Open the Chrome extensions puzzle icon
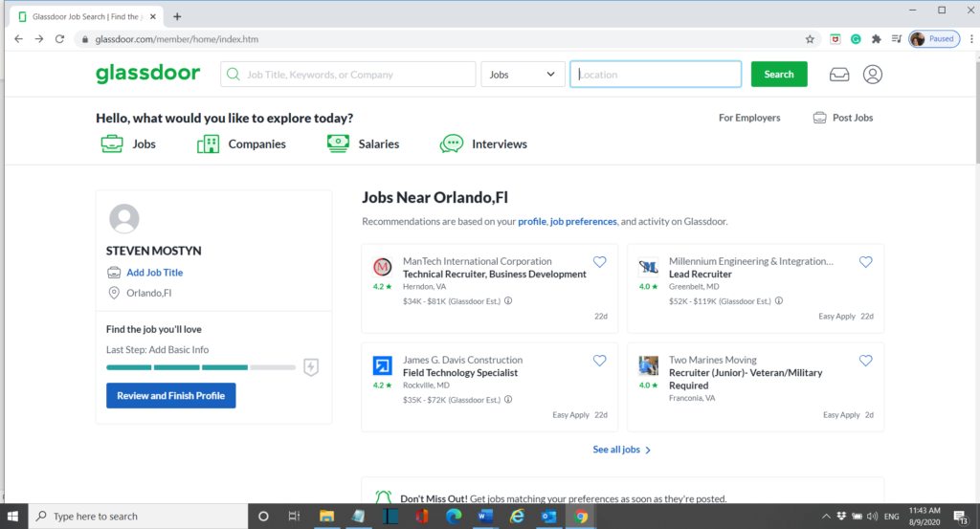Viewport: 980px width, 529px height. pyautogui.click(x=877, y=38)
